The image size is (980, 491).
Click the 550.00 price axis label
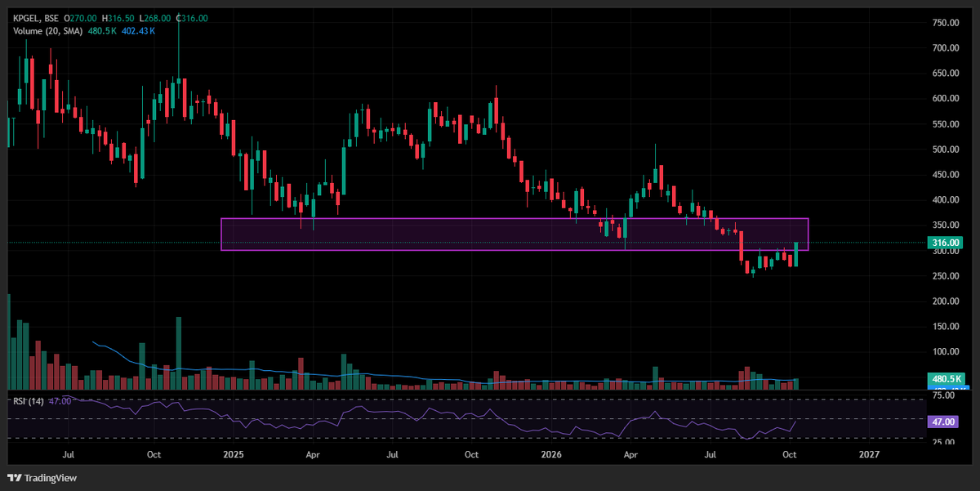[946, 124]
